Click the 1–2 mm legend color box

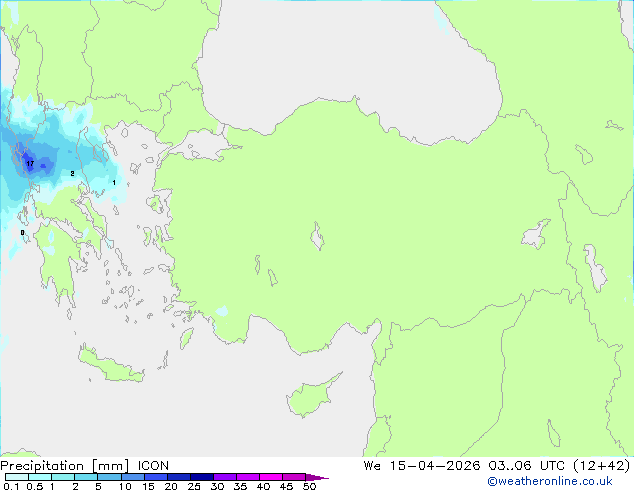(63, 477)
